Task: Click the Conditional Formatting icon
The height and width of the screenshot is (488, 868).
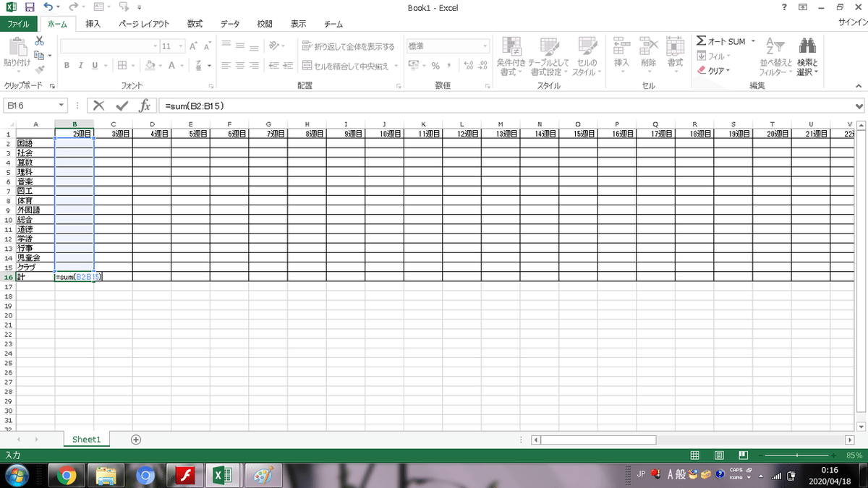Action: coord(511,46)
